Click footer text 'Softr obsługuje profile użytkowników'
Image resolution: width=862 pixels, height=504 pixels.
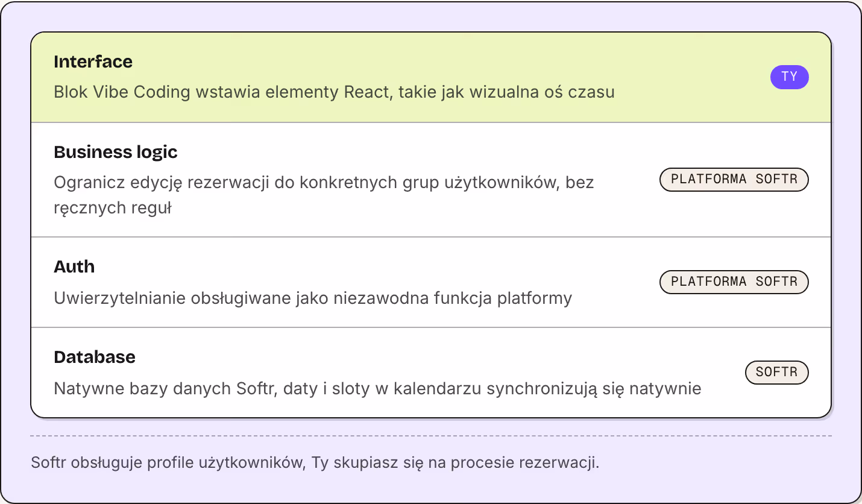click(315, 463)
